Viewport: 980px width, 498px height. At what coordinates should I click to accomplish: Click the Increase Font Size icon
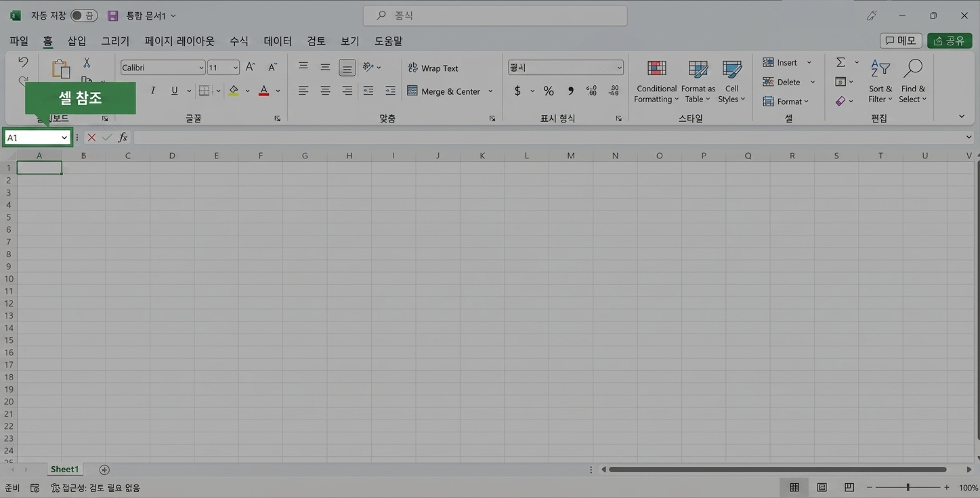[251, 67]
